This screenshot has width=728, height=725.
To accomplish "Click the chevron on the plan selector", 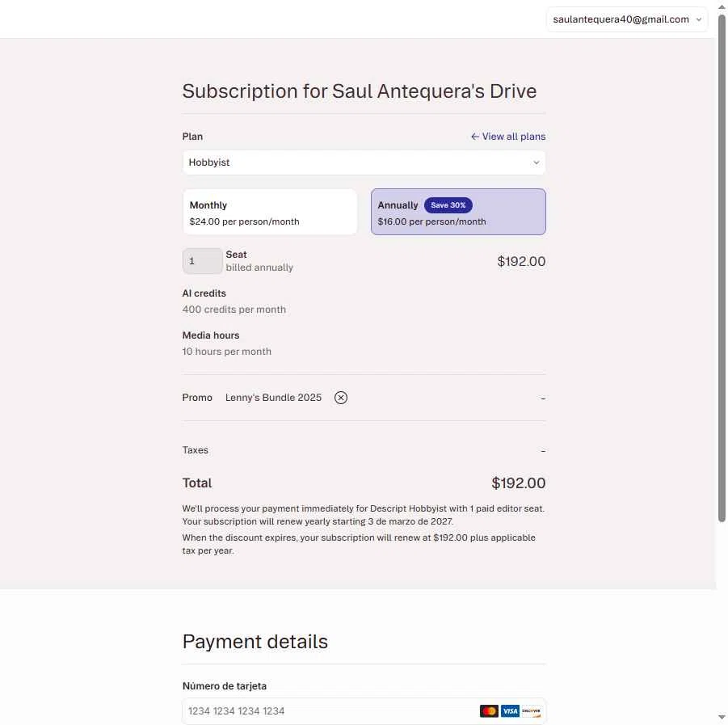I will pos(536,162).
